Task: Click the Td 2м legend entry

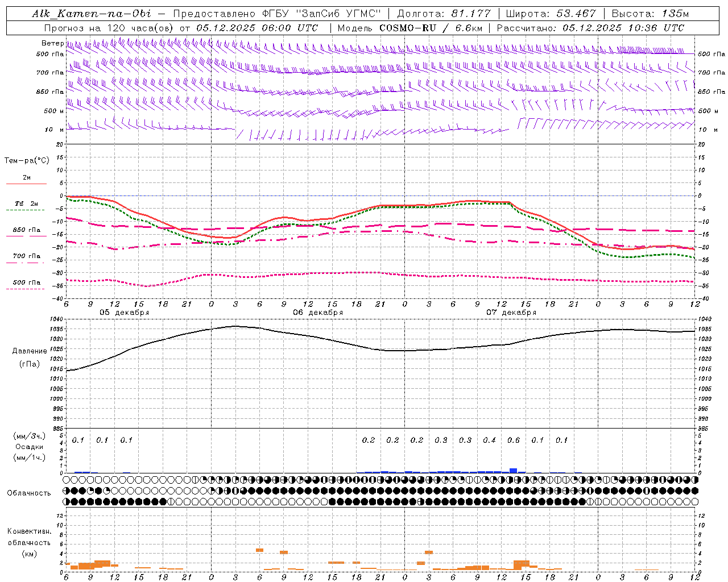Action: pyautogui.click(x=27, y=203)
